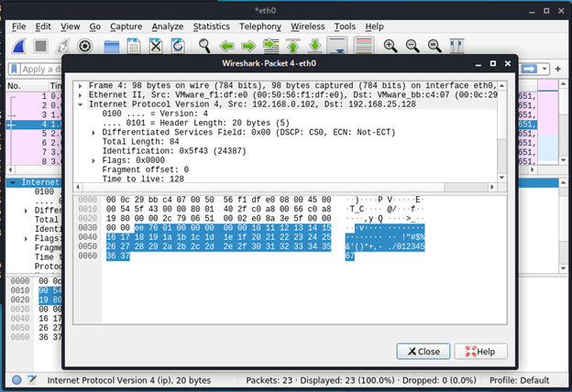Reload this capture file icon
This screenshot has width=572, height=392.
click(x=178, y=47)
